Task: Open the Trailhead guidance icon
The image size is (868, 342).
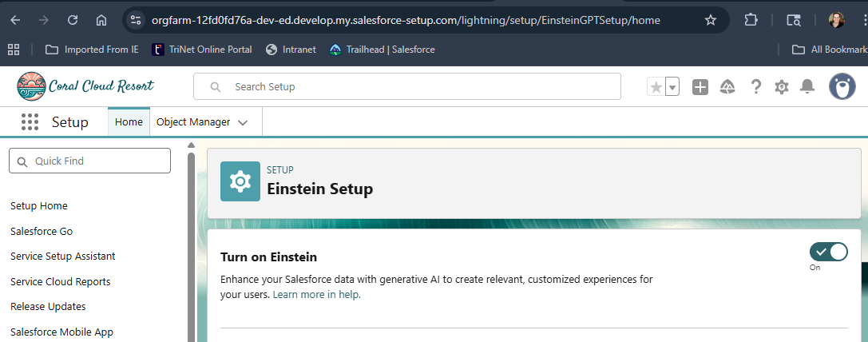Action: coord(727,87)
